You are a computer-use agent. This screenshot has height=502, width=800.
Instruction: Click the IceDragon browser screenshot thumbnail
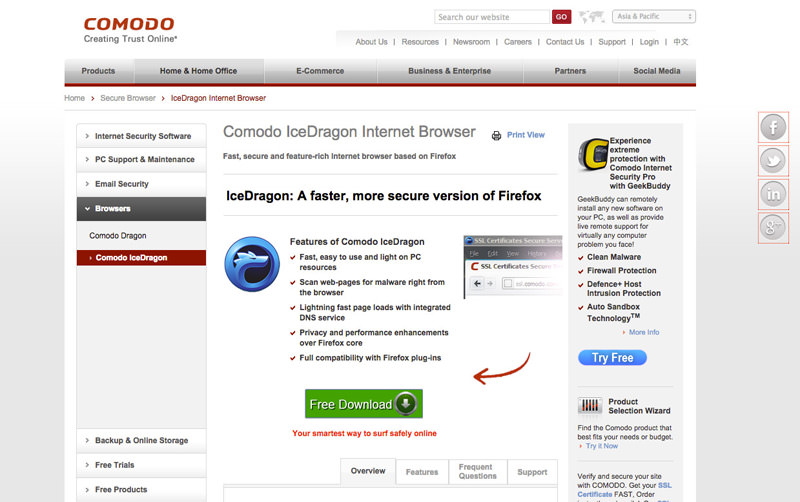pos(513,266)
